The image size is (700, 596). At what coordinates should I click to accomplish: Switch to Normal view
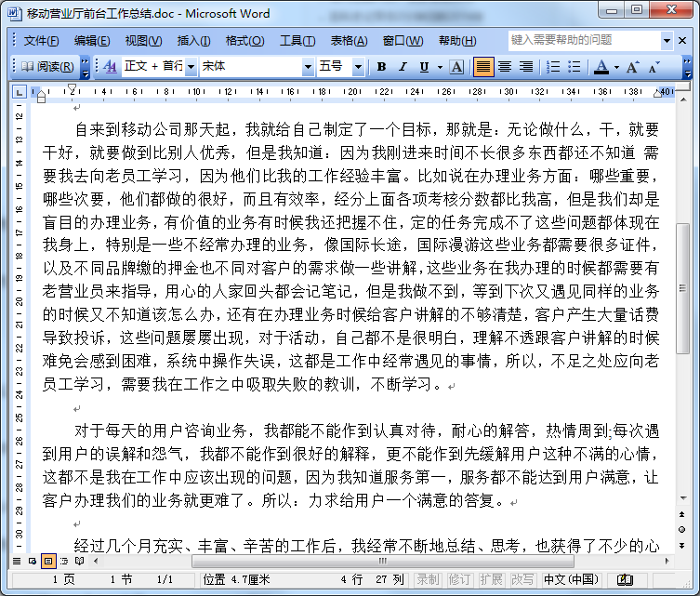tap(17, 561)
